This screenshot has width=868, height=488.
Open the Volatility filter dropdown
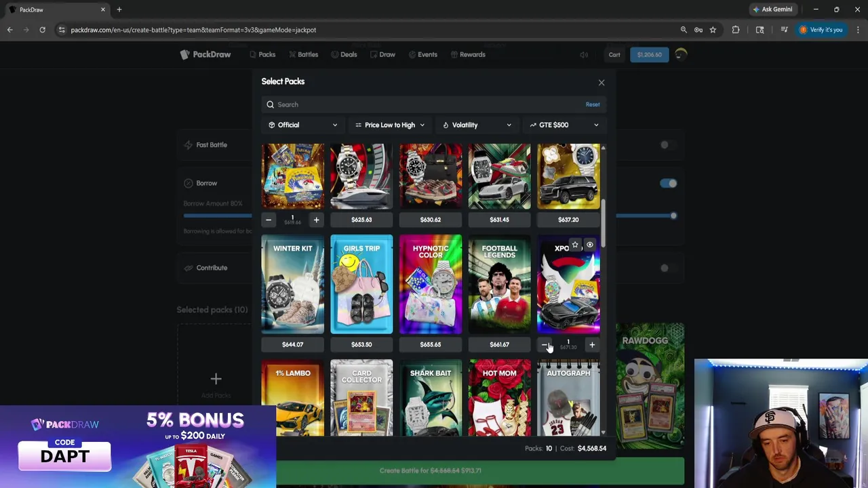tap(477, 125)
